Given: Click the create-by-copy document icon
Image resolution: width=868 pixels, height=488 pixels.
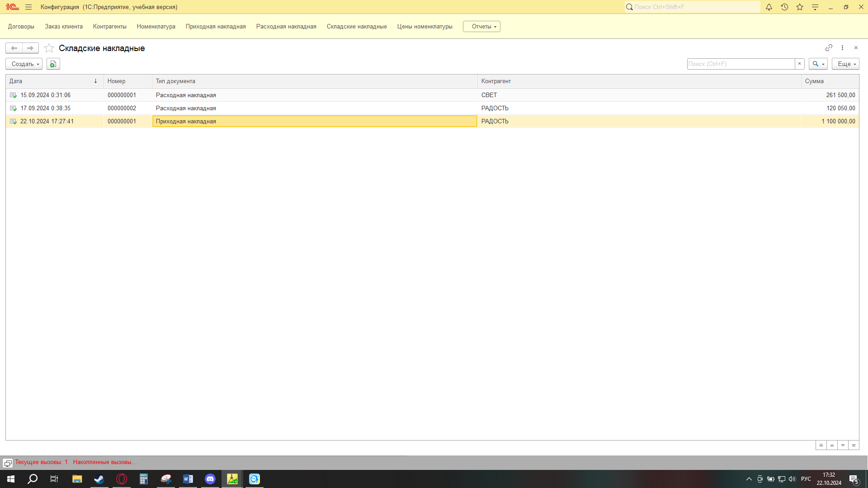Looking at the screenshot, I should click(x=53, y=64).
